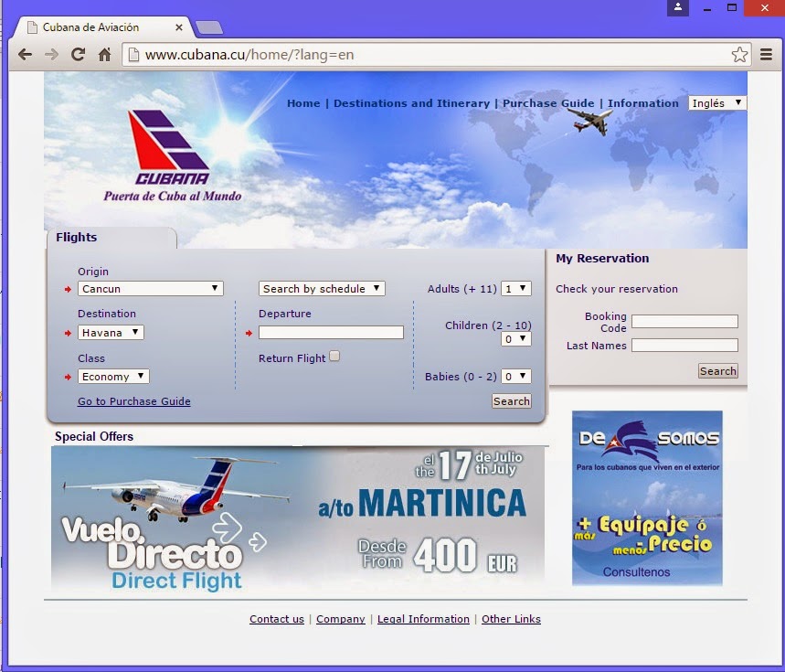The width and height of the screenshot is (785, 672).
Task: Open the Children count dropdown
Action: [x=516, y=339]
